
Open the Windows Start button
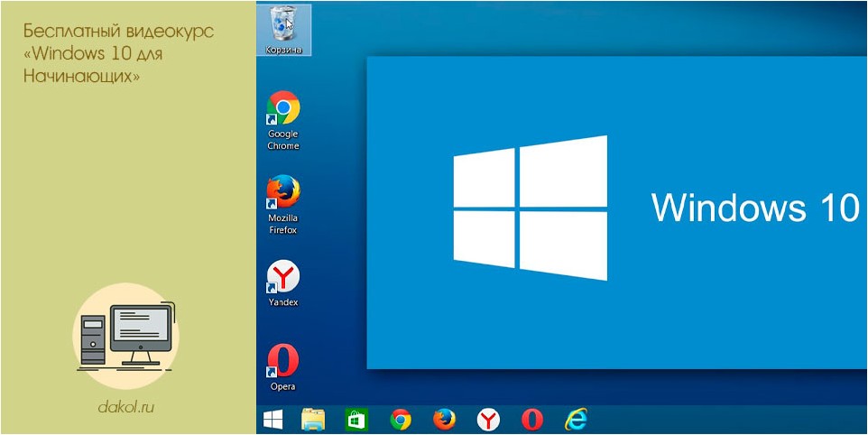pyautogui.click(x=272, y=420)
